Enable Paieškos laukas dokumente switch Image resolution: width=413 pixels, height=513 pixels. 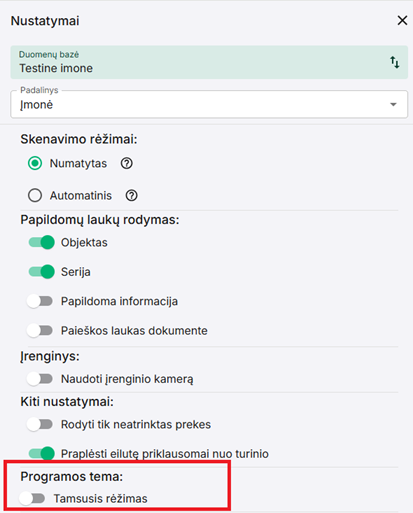coord(40,330)
